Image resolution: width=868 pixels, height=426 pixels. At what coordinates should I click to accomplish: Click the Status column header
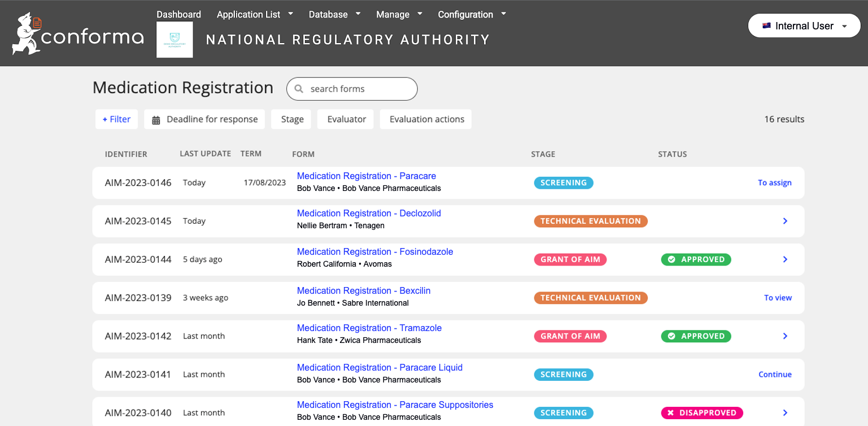click(x=673, y=154)
